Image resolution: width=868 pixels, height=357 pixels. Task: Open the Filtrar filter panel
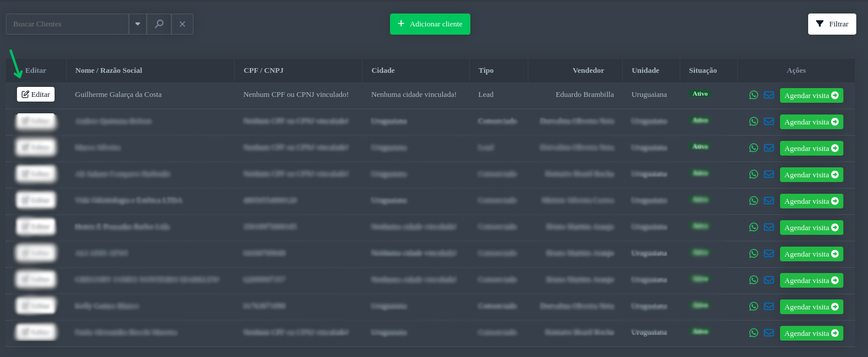pos(832,24)
